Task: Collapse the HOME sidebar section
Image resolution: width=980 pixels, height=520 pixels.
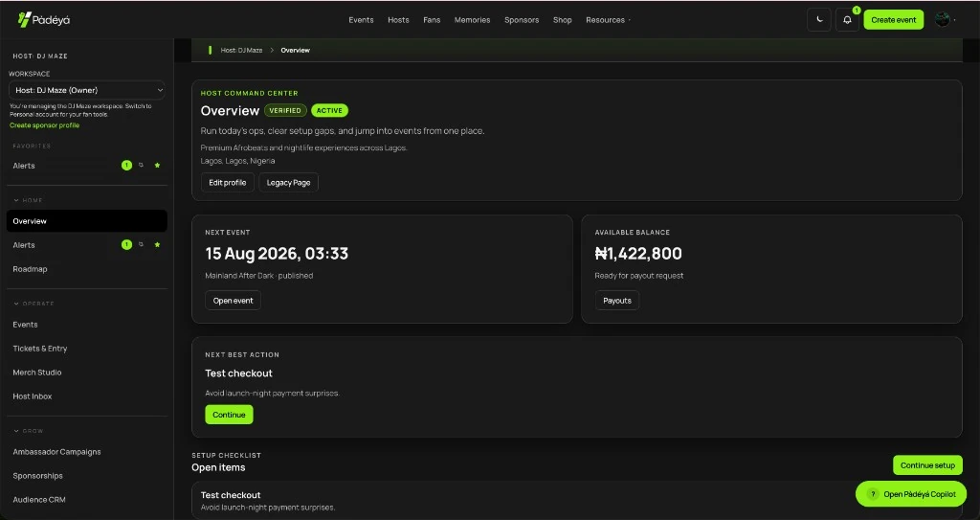Action: pos(28,200)
